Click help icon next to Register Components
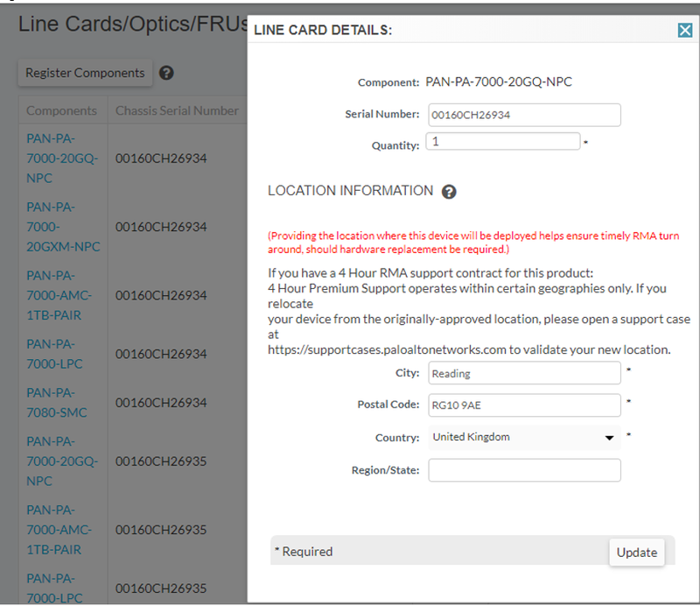Image resolution: width=700 pixels, height=606 pixels. [166, 74]
